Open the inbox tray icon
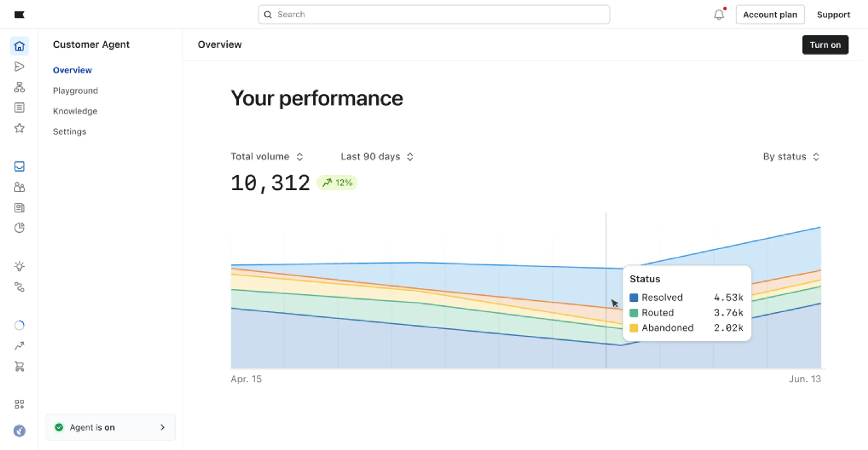 pyautogui.click(x=19, y=166)
